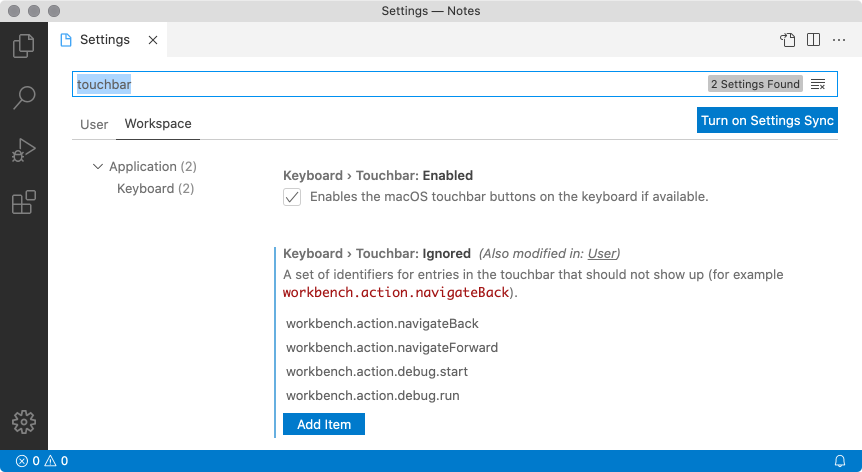This screenshot has height=472, width=862.
Task: Select the Keyboard (2) tree entry
Action: tap(155, 188)
